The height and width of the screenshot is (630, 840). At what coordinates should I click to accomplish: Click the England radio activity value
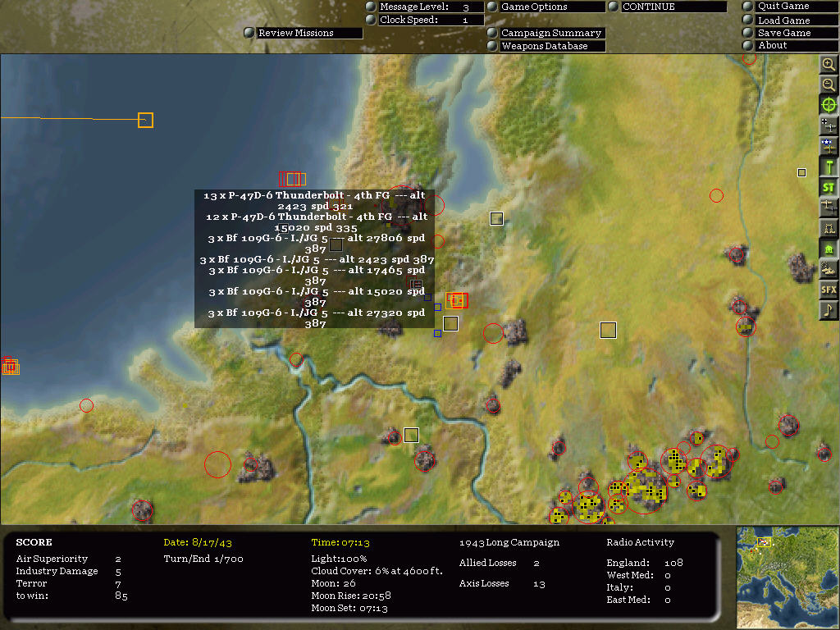point(673,563)
